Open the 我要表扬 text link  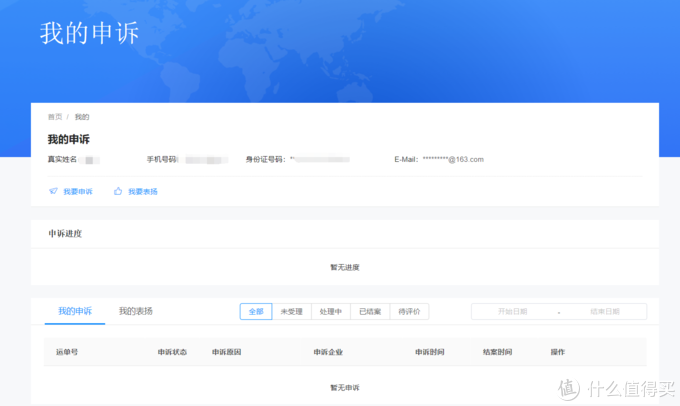(143, 191)
